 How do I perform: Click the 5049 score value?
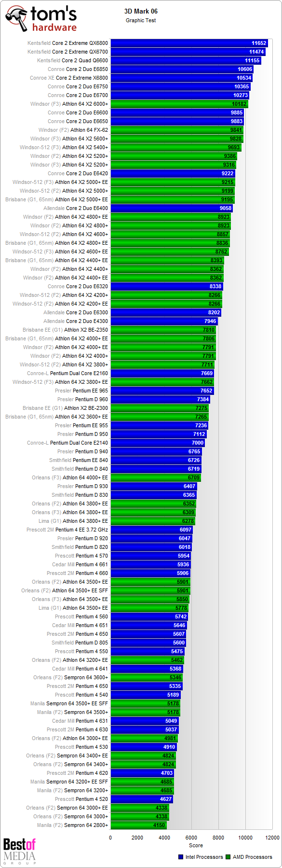click(171, 721)
